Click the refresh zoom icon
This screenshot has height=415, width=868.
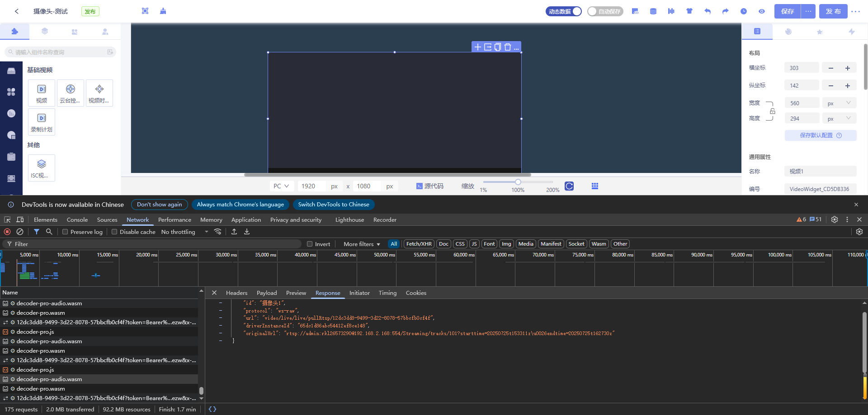tap(569, 186)
